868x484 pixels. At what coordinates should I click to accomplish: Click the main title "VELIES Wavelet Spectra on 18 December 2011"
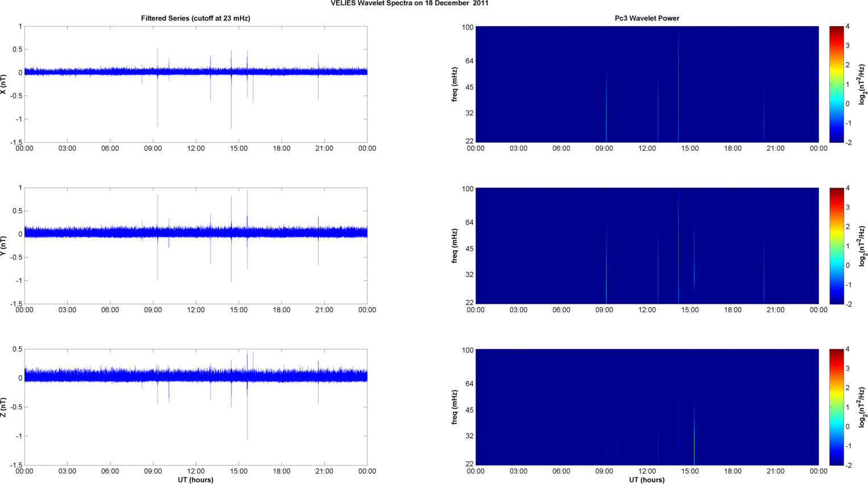coord(410,3)
